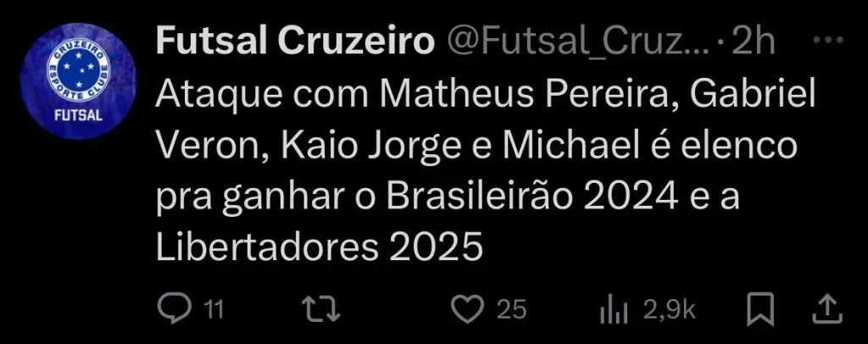Click the Libertadores 2025 text line
868x344 pixels.
click(319, 249)
